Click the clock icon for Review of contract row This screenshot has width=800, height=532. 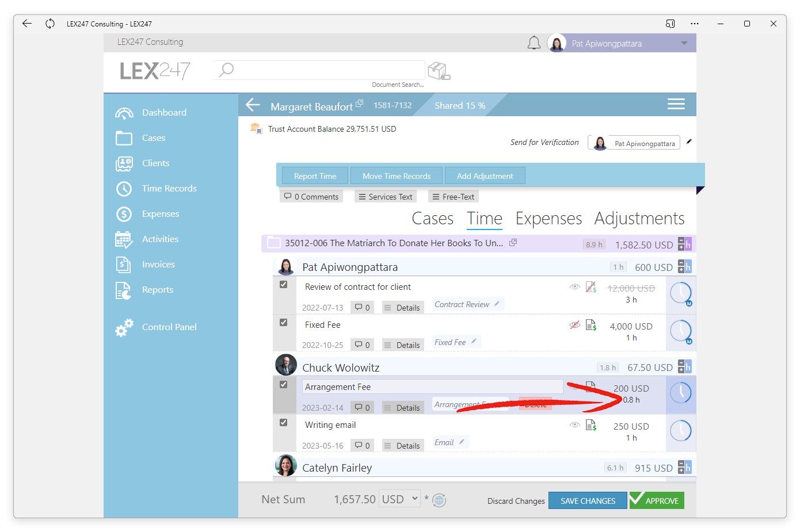(681, 293)
